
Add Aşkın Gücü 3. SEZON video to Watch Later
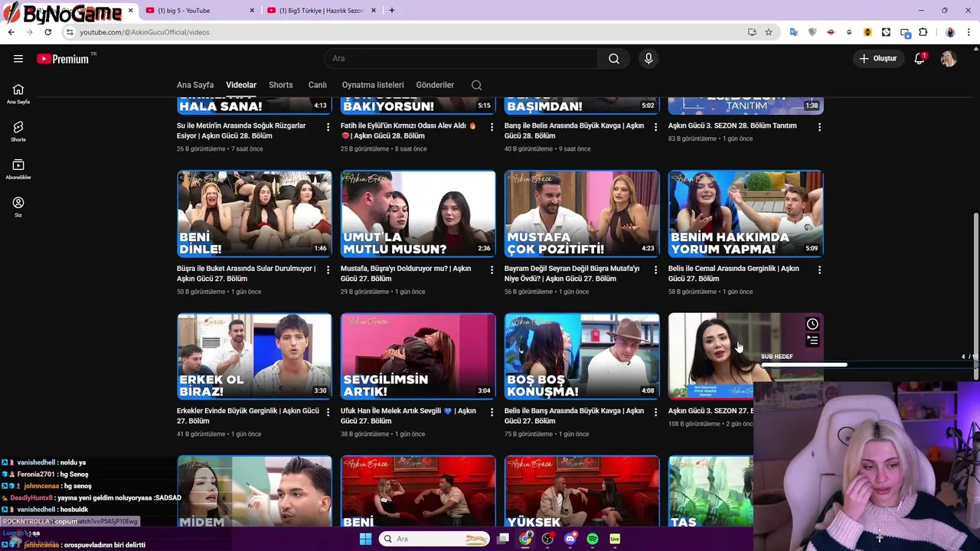pos(812,324)
